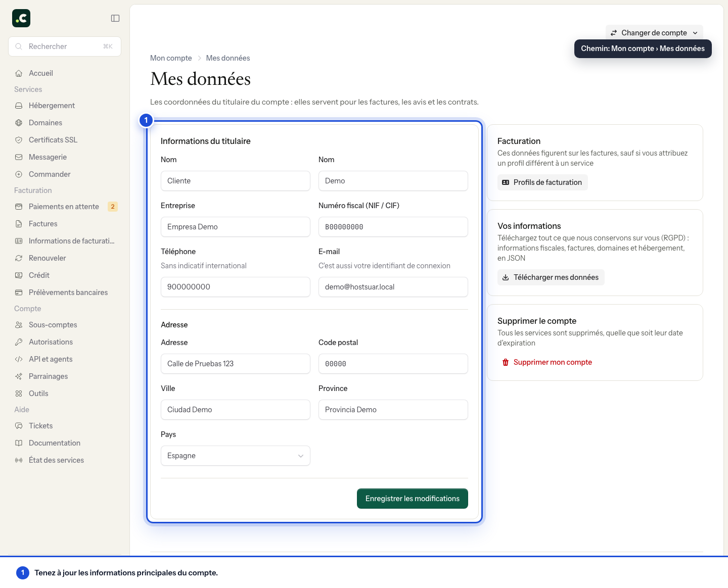Click the Sous-comptes users icon
The image size is (728, 588).
[19, 325]
